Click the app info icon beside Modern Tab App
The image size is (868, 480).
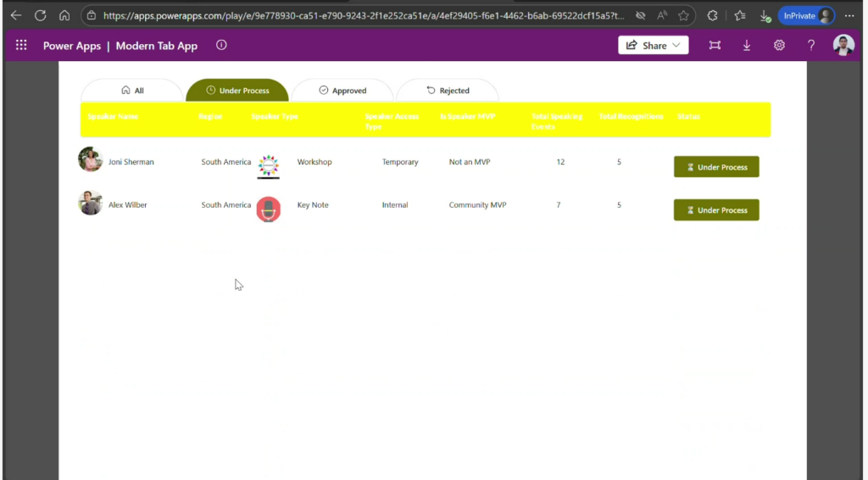click(221, 45)
